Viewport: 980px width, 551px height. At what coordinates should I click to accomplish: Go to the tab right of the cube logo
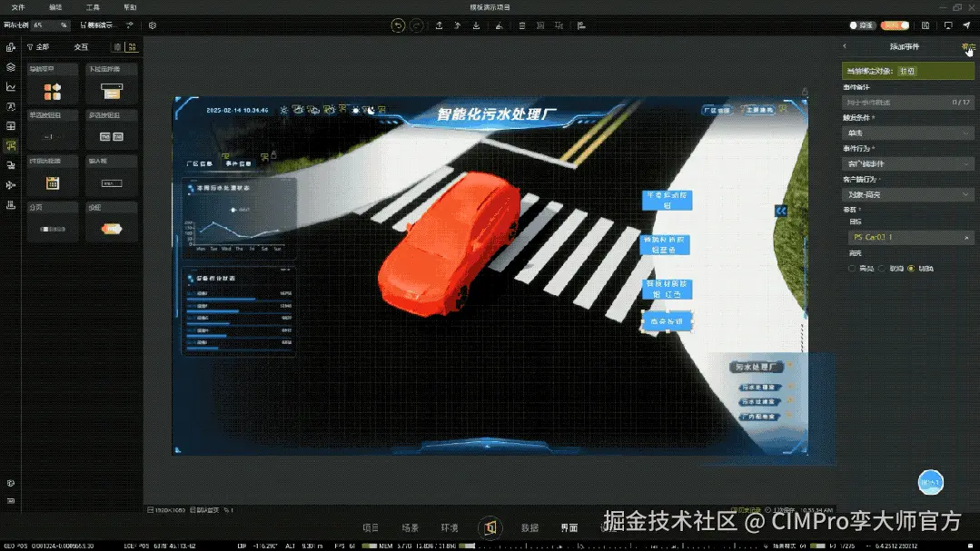530,528
